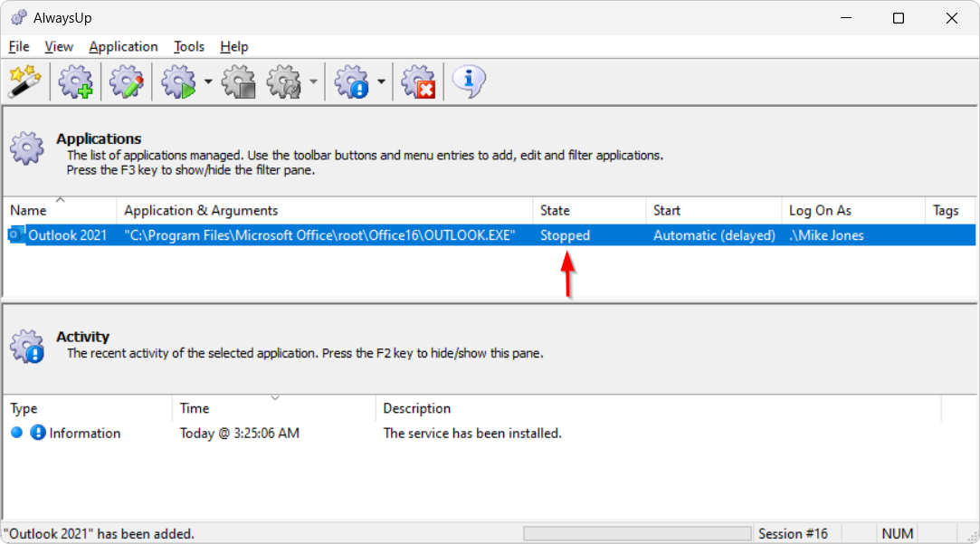Select the Information activity entry
The width and height of the screenshot is (980, 544).
tap(471, 433)
